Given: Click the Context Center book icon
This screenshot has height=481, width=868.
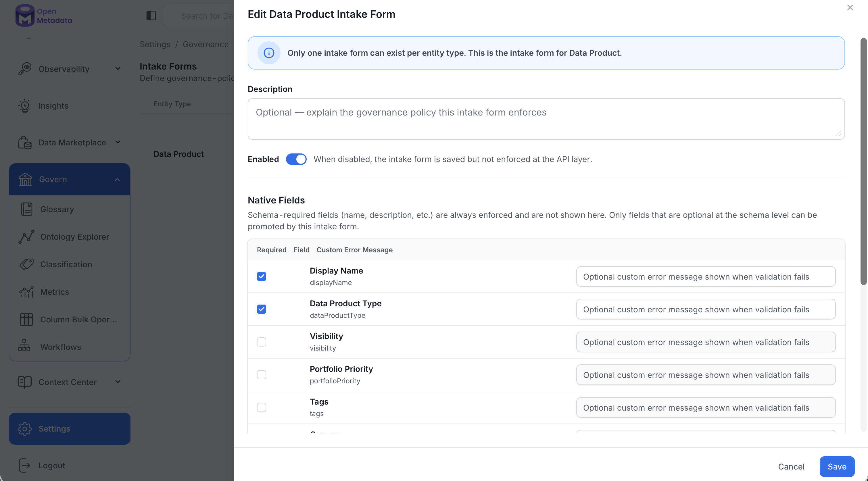Looking at the screenshot, I should coord(25,382).
